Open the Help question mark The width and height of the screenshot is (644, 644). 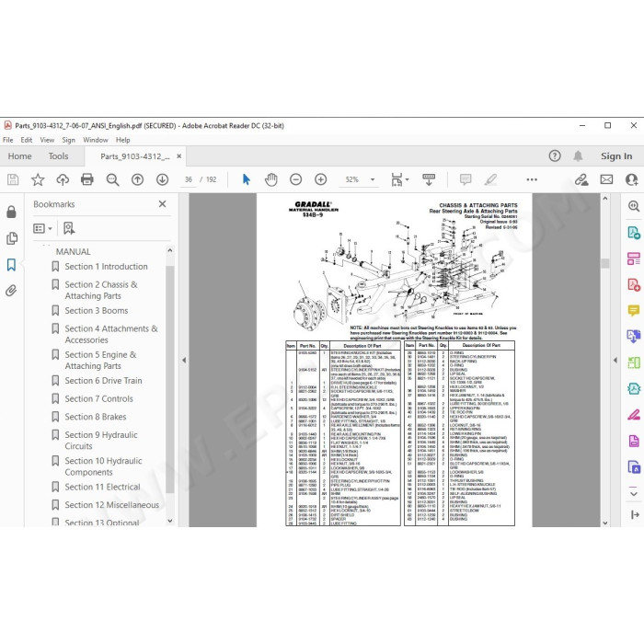[555, 156]
